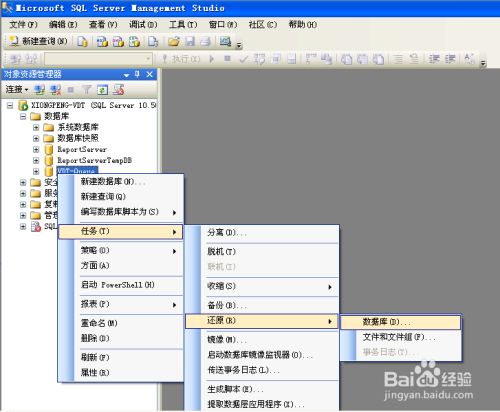Screen dimensions: 500x412
Task: Open the 策略(O) submenu
Action: tap(121, 251)
